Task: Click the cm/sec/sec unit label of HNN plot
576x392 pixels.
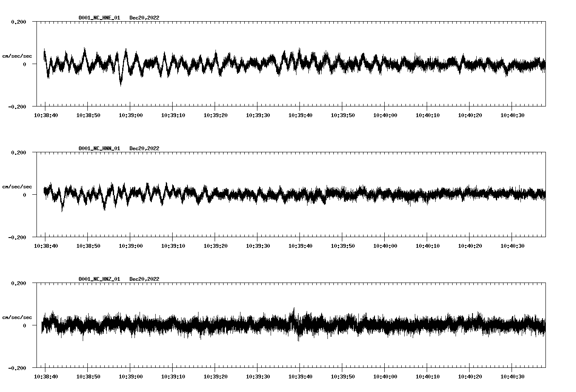Action: (17, 187)
